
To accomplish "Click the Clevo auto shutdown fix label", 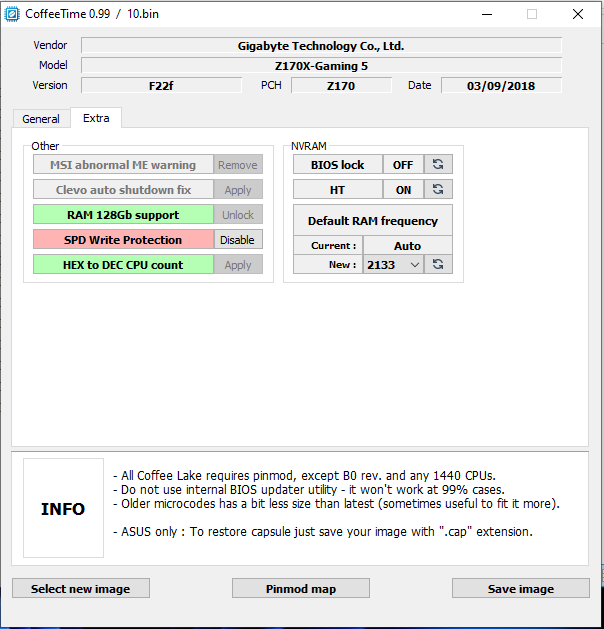I will pyautogui.click(x=123, y=190).
